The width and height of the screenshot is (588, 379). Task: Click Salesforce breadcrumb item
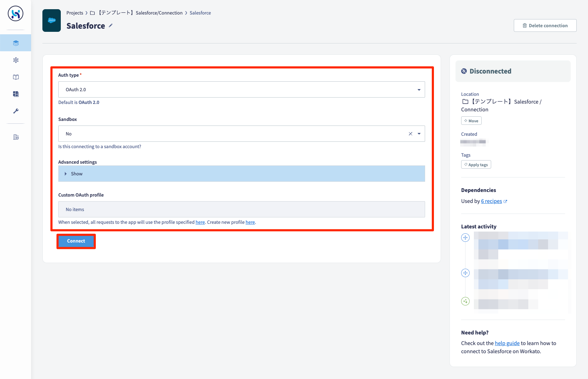pyautogui.click(x=200, y=13)
